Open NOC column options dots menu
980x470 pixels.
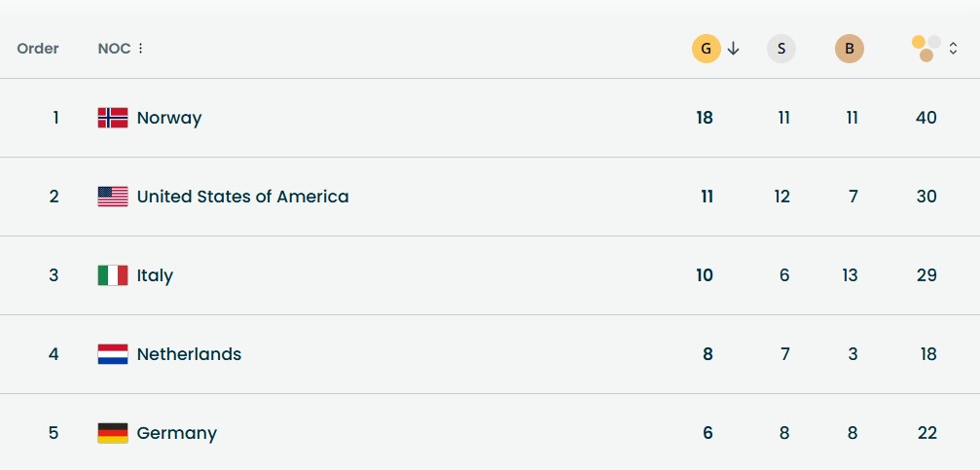point(140,48)
